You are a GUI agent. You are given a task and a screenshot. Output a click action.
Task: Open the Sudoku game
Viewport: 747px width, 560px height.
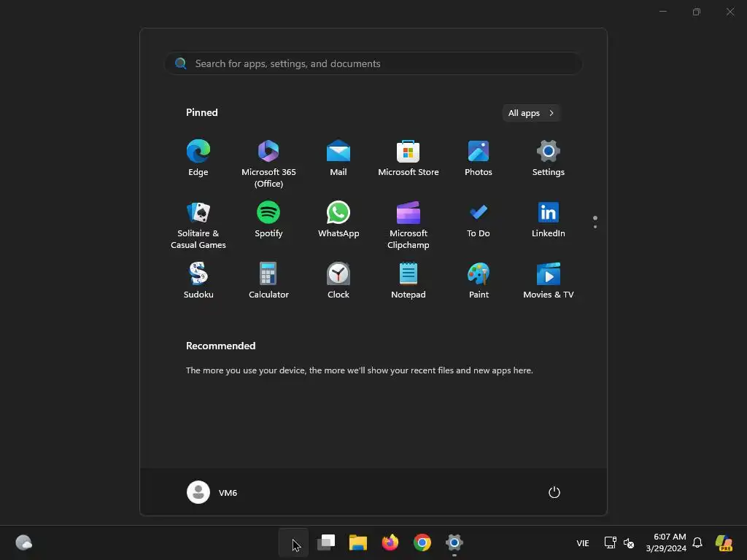pyautogui.click(x=198, y=281)
